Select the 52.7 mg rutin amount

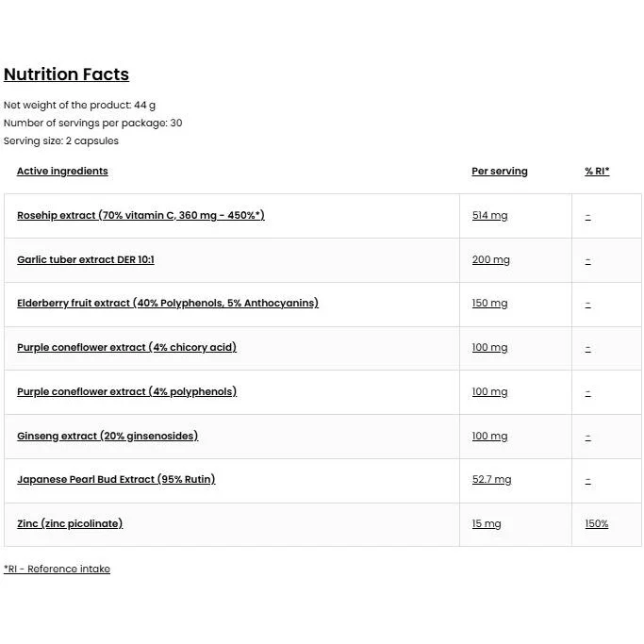(x=491, y=479)
